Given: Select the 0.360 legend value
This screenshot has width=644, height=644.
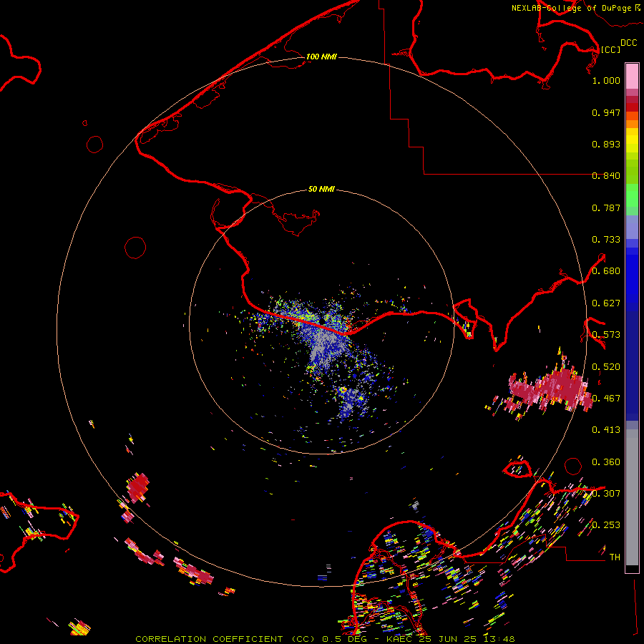Looking at the screenshot, I should point(606,462).
